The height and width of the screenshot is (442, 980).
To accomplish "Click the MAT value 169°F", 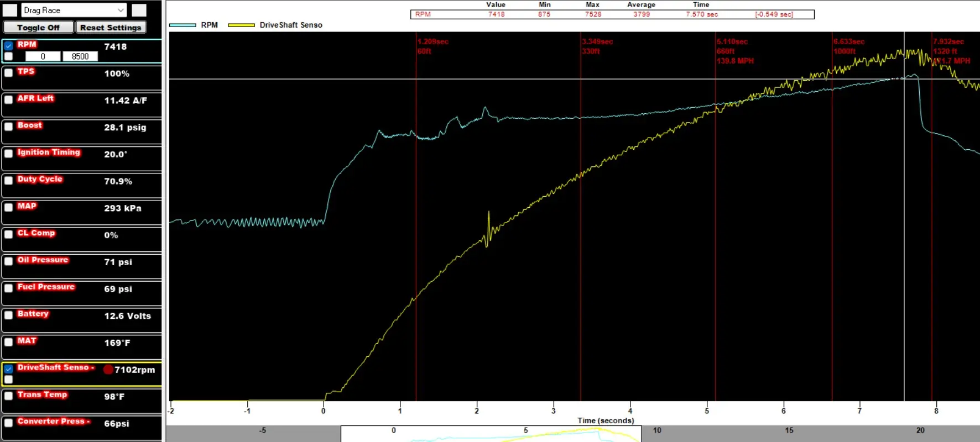I will point(117,343).
